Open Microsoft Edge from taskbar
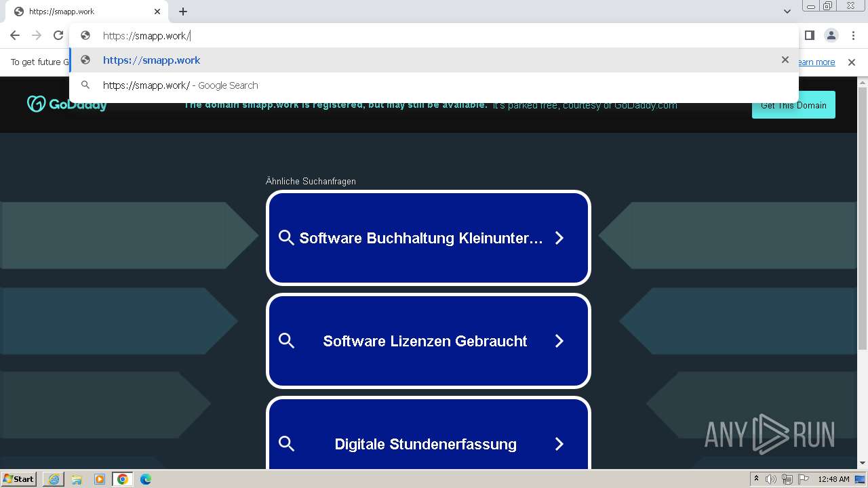Viewport: 868px width, 488px height. tap(146, 479)
